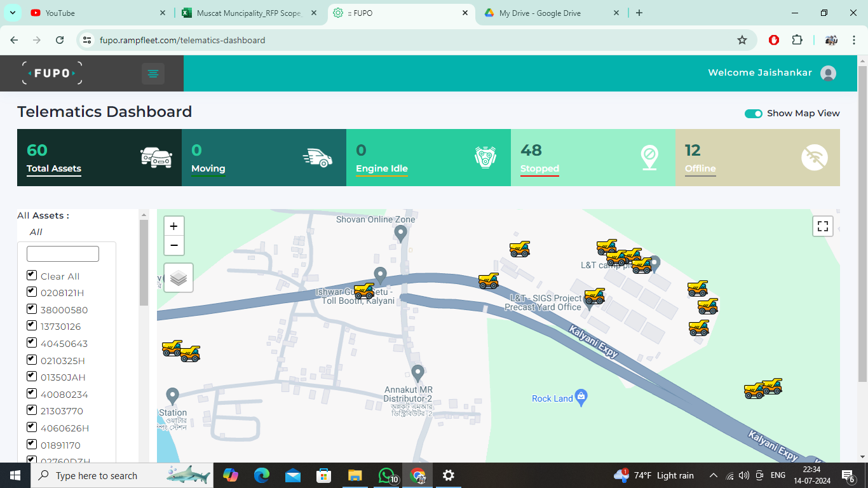Click the Total Assets vehicles icon
The width and height of the screenshot is (868, 488).
coord(155,157)
